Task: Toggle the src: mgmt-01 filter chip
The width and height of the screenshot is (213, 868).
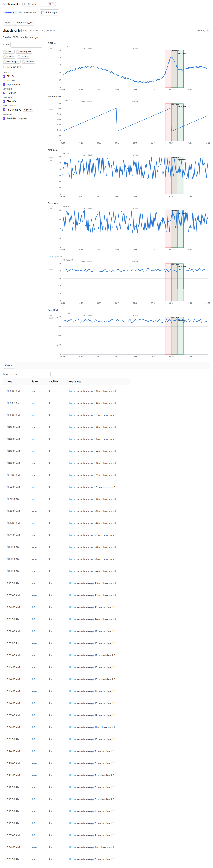Action: pyautogui.click(x=12, y=67)
